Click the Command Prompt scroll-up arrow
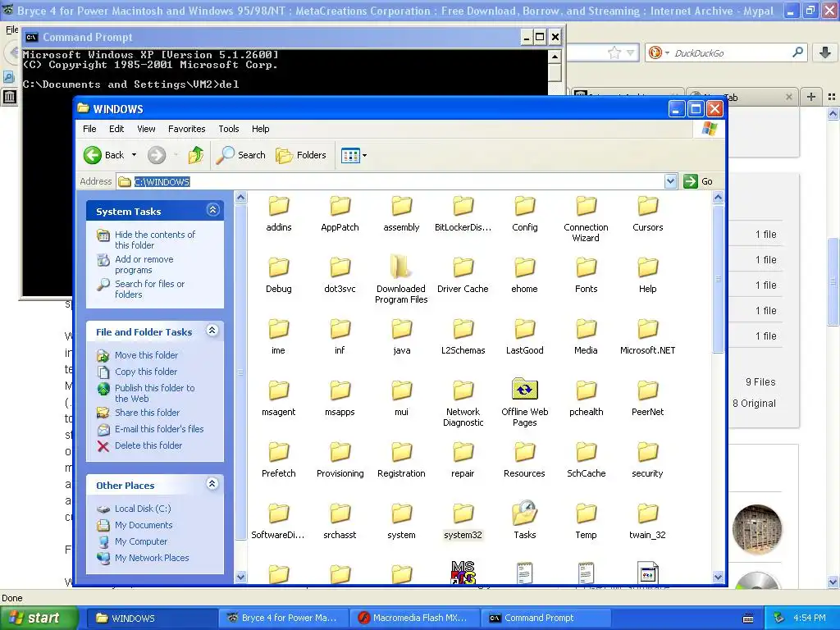The width and height of the screenshot is (840, 630). [555, 56]
